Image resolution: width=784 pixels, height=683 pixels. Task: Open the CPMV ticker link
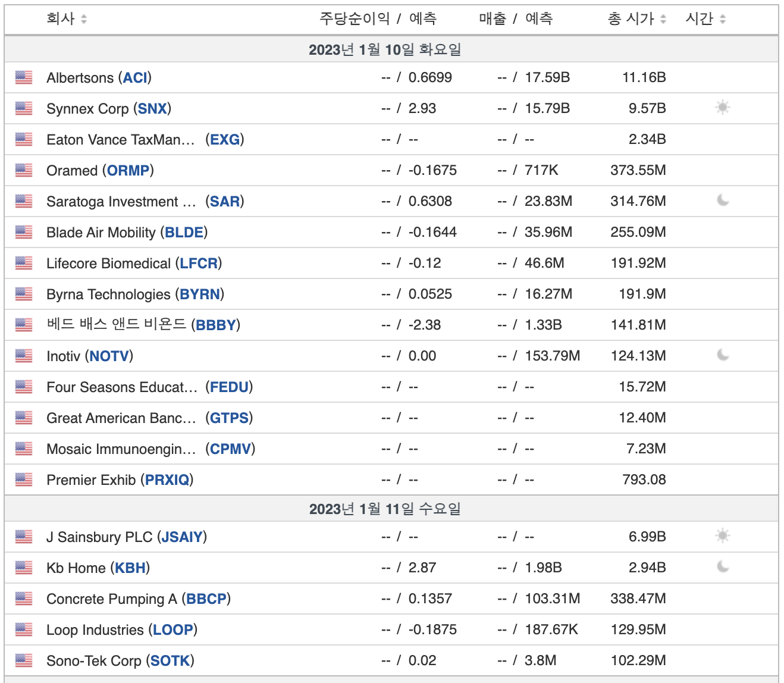coord(230,449)
